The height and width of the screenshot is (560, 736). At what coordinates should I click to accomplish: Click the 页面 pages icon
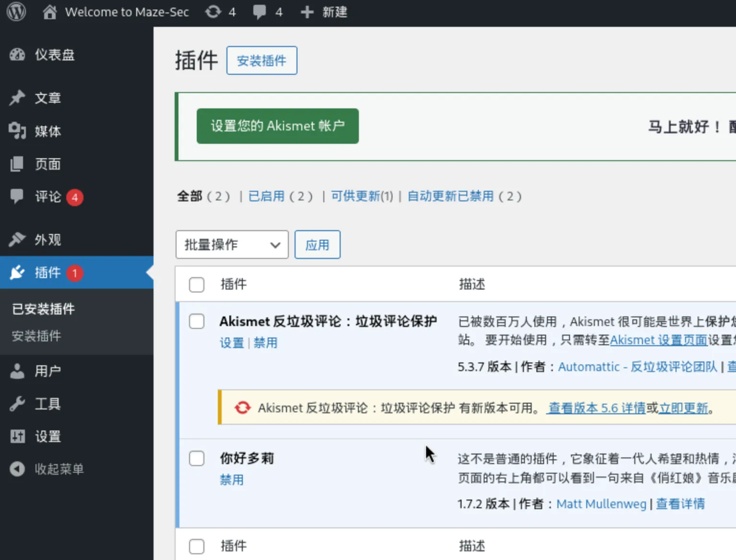(x=17, y=164)
